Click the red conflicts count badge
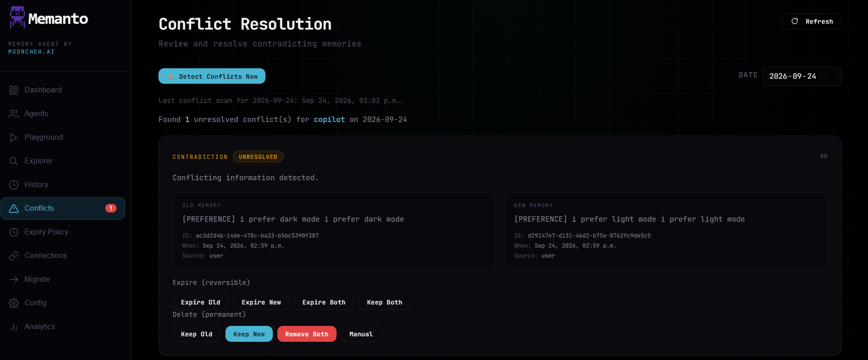868x360 pixels. pos(111,208)
